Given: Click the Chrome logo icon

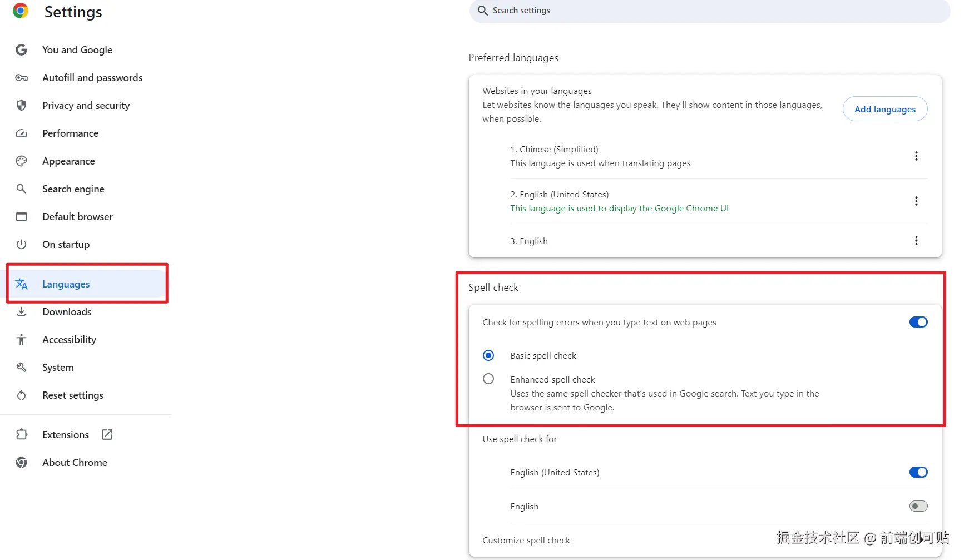Looking at the screenshot, I should pyautogui.click(x=21, y=11).
